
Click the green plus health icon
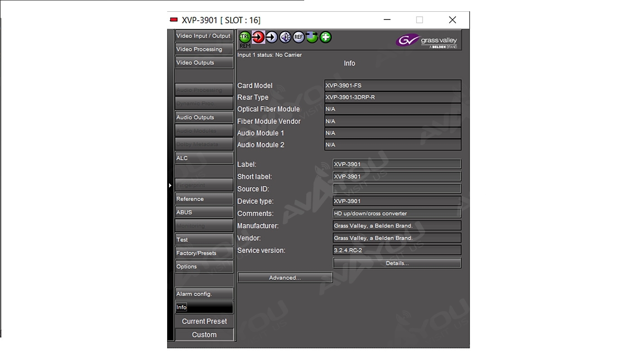pyautogui.click(x=326, y=37)
